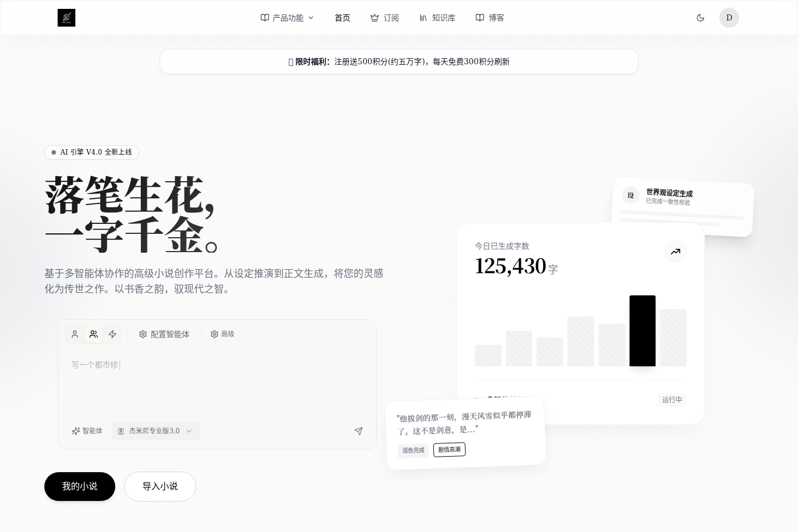Click the expand arrow on the word-count card

tap(676, 252)
